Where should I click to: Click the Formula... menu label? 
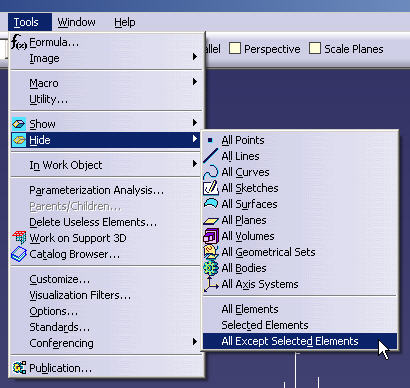pyautogui.click(x=54, y=42)
